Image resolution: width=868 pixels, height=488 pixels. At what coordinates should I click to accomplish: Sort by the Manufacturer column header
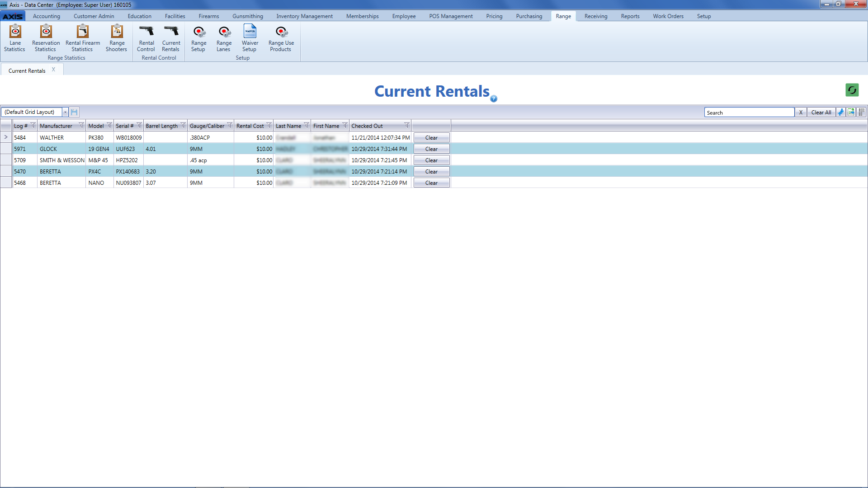click(x=56, y=126)
